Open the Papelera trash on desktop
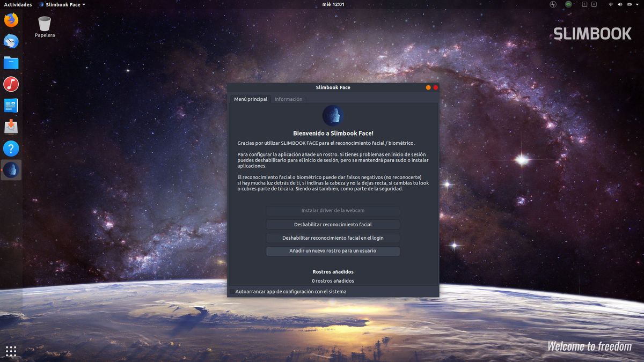Viewport: 644px width, 362px height. (45, 25)
